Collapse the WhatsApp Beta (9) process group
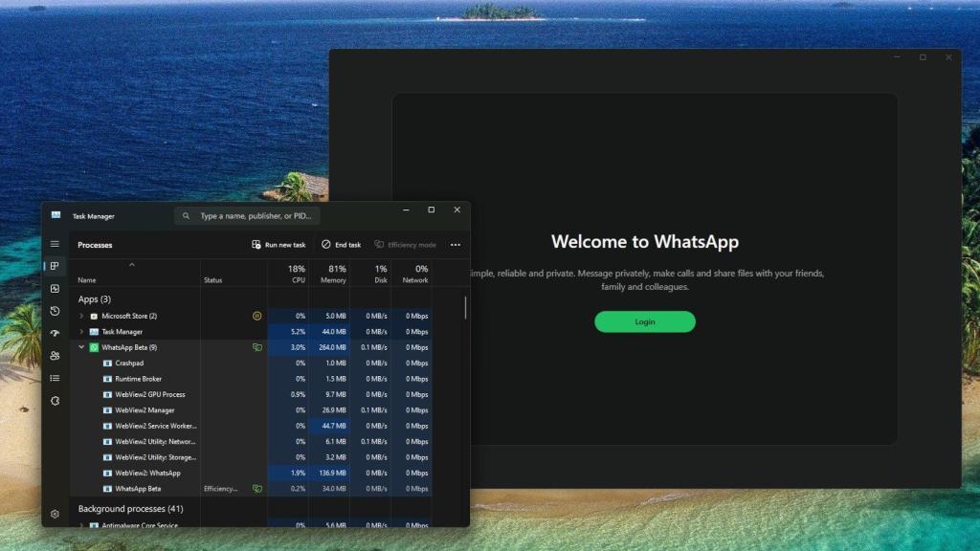Image resolution: width=980 pixels, height=551 pixels. (81, 347)
